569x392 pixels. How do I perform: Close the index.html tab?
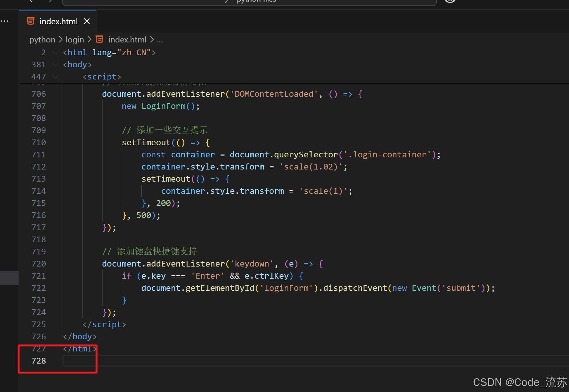point(87,21)
